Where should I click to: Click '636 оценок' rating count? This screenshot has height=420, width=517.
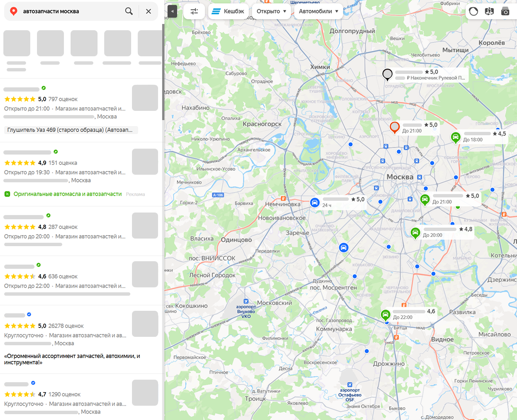[63, 276]
